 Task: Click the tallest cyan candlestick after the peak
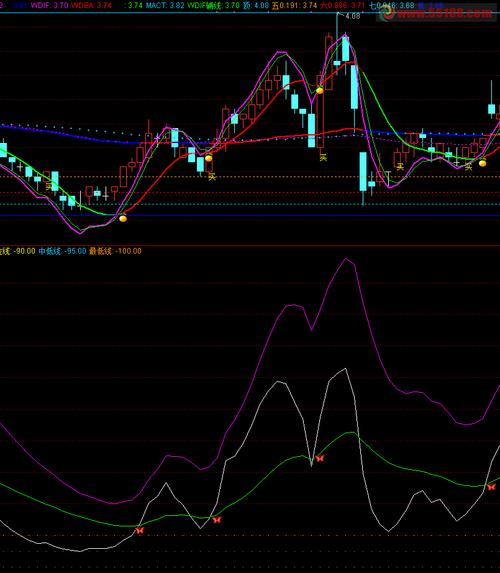[355, 87]
